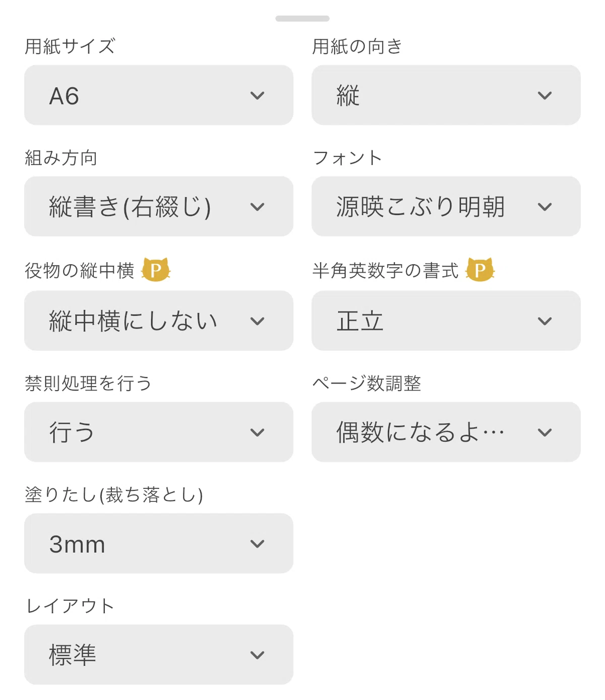Click the chevron arrow in the 正立 box
This screenshot has width=605, height=700.
pos(544,321)
